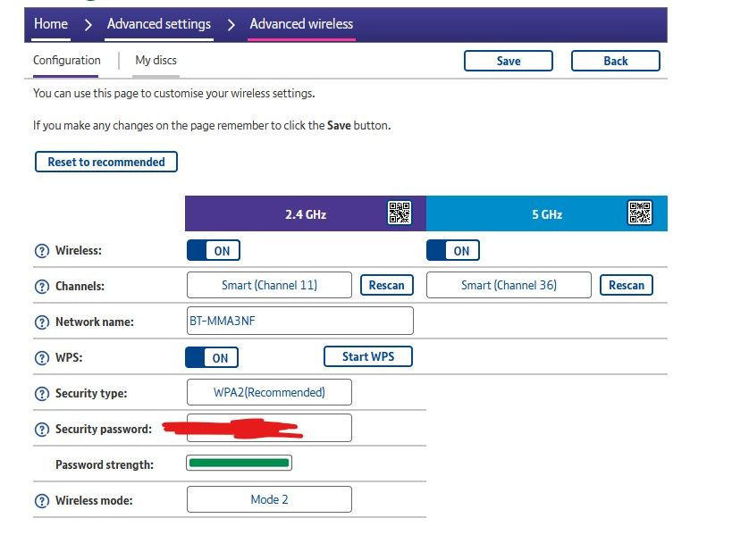The height and width of the screenshot is (560, 732).
Task: Open help for Security password
Action: click(x=42, y=429)
